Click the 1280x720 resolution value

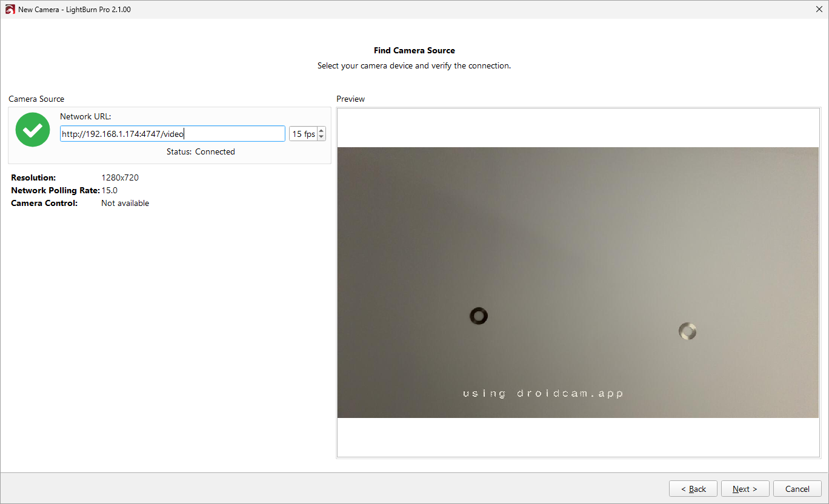[120, 177]
